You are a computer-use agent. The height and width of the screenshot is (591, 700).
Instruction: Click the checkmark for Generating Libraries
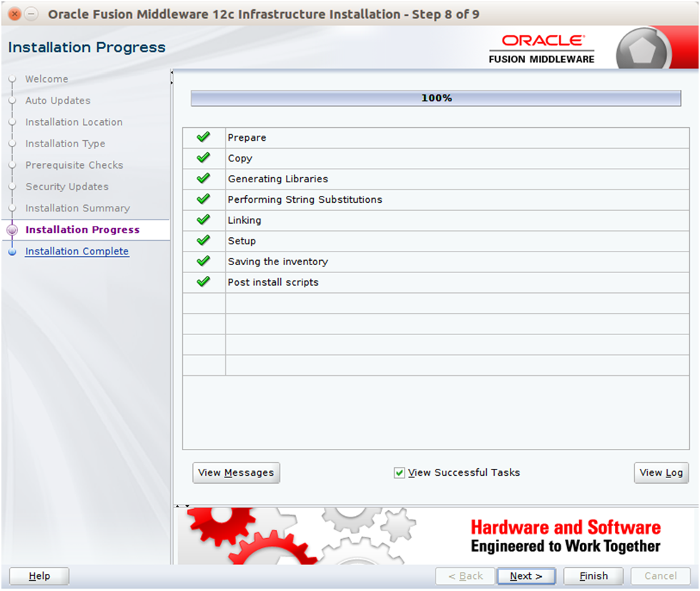[x=203, y=179]
